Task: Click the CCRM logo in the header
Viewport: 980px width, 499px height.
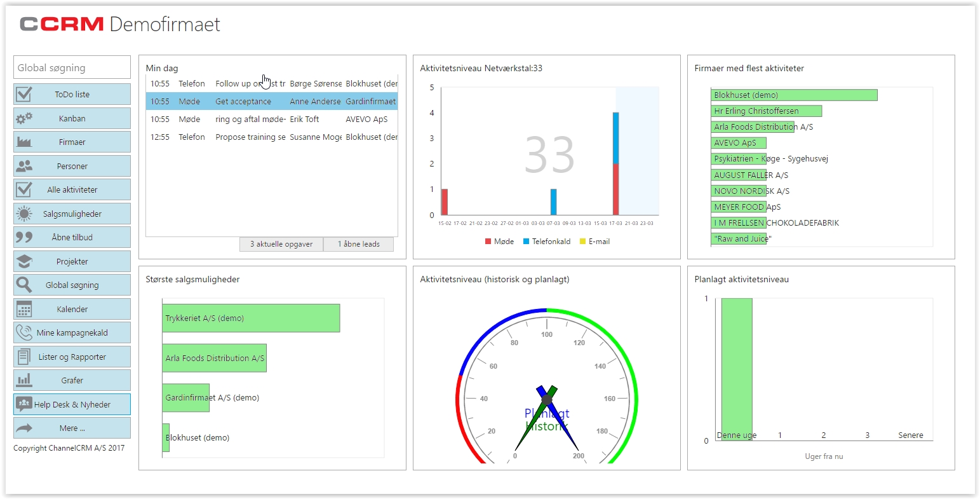Action: coord(62,24)
